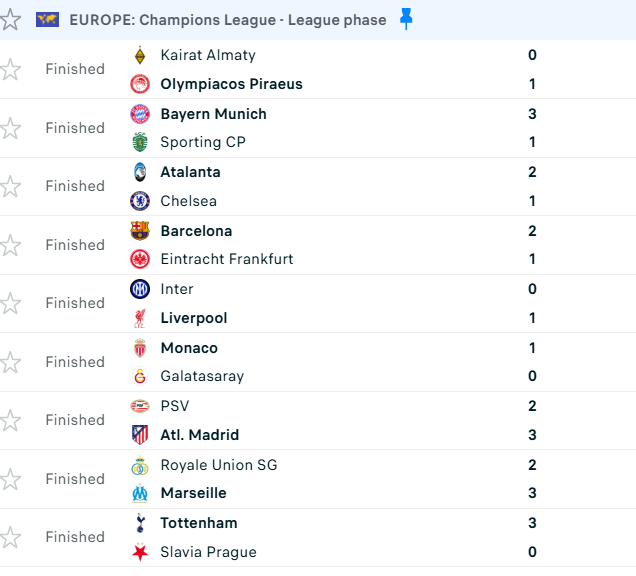Click the Liverpool club crest

point(140,318)
